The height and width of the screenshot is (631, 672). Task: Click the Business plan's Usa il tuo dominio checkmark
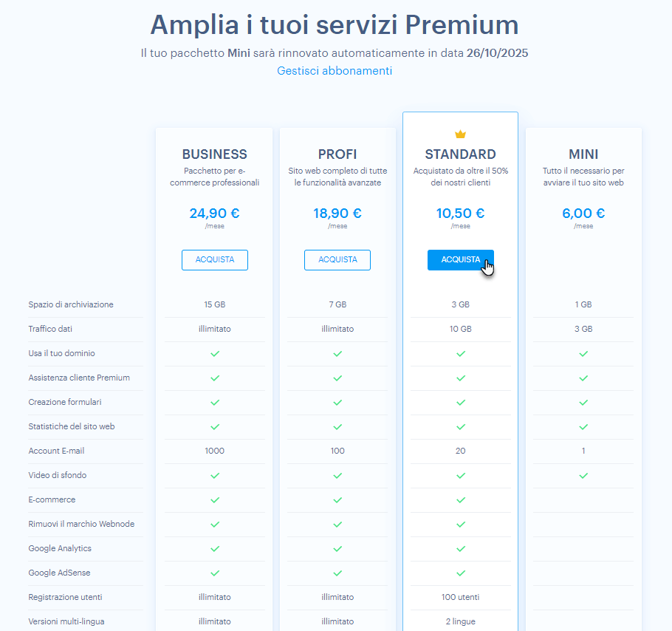pos(215,354)
